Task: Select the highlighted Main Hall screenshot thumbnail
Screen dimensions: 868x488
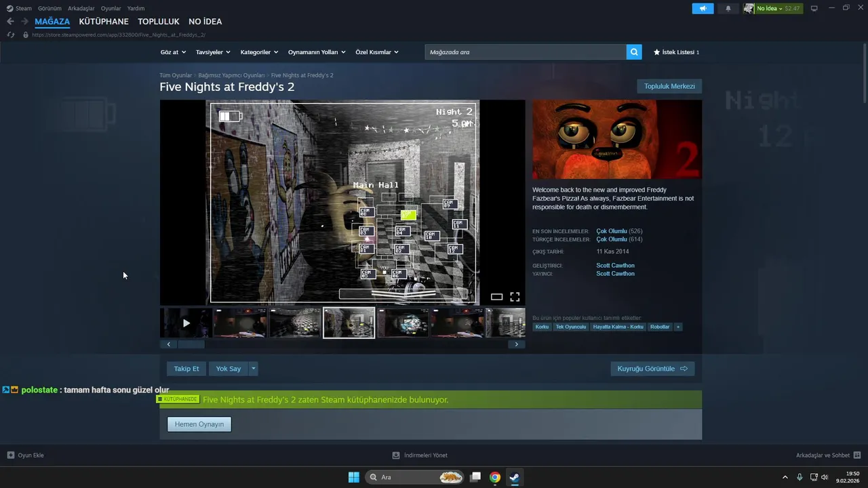Action: (349, 323)
